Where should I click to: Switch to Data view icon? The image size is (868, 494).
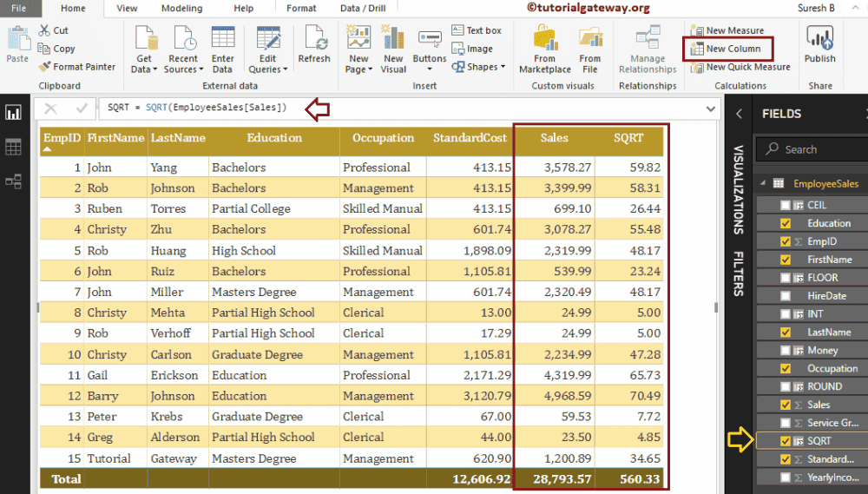pos(14,147)
